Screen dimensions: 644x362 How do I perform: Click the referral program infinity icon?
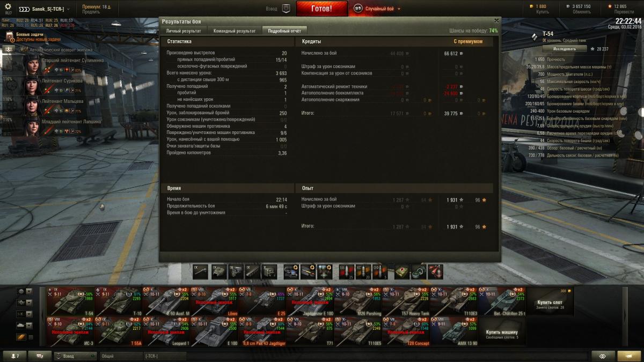(603, 356)
